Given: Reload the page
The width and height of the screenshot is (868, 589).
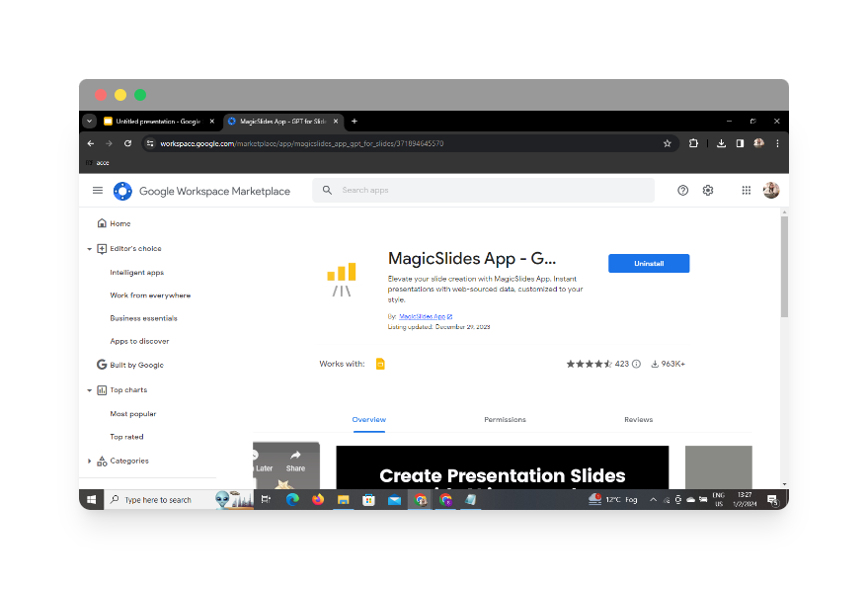Looking at the screenshot, I should (127, 143).
